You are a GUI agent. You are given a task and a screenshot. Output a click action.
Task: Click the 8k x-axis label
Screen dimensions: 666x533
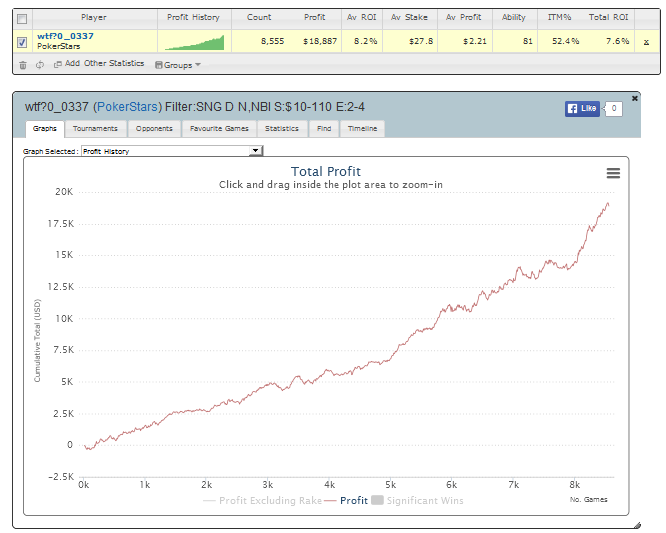click(574, 485)
